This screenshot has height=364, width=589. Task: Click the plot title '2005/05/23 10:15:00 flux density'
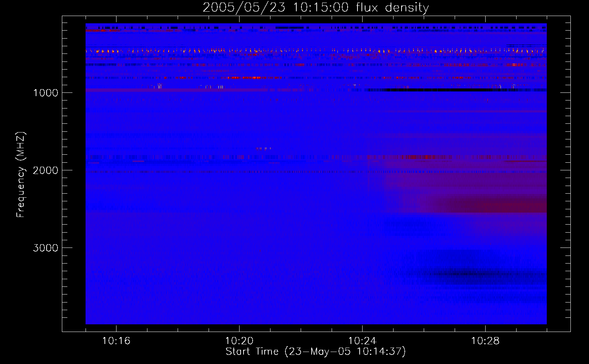click(x=316, y=8)
